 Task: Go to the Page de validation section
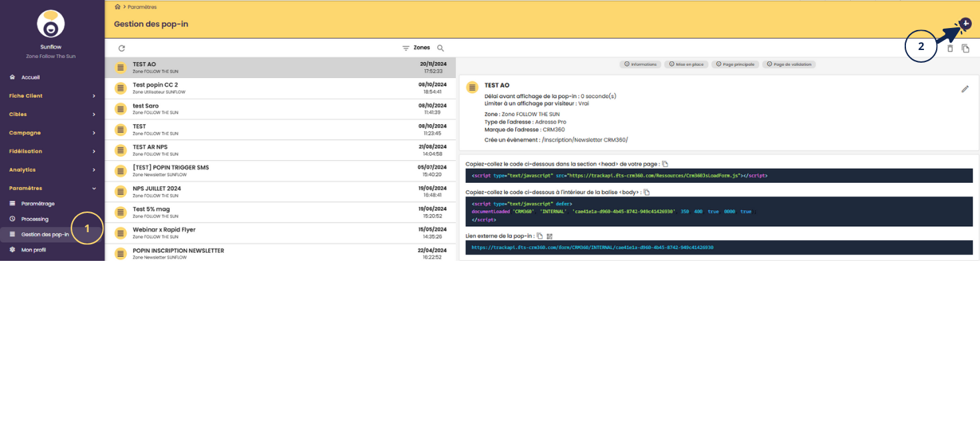pos(789,64)
